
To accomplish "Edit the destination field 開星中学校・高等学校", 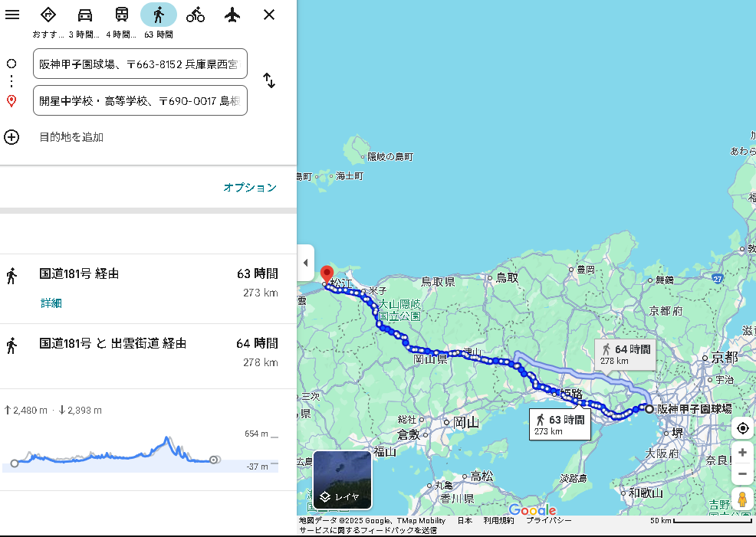I will (x=140, y=100).
